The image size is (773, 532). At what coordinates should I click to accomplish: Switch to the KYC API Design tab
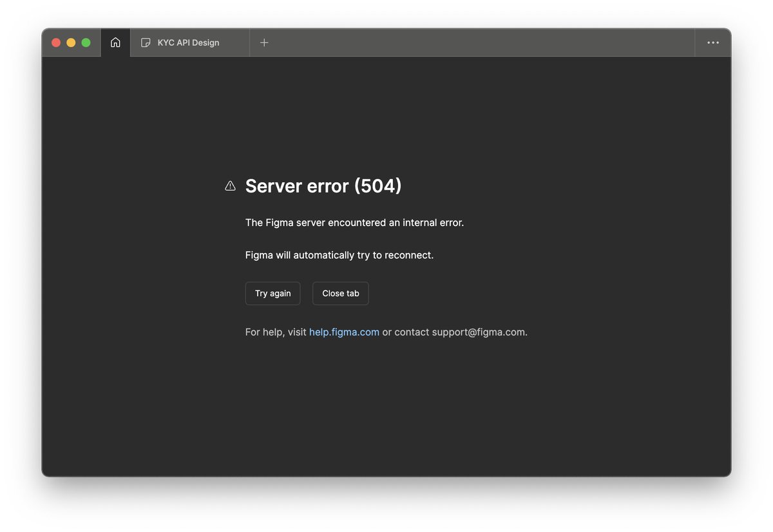(x=190, y=43)
